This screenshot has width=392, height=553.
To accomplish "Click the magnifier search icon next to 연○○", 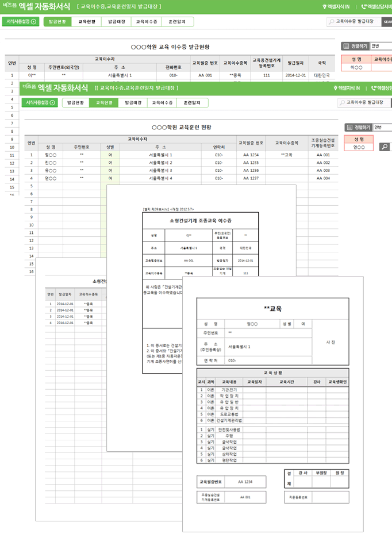I will 385,147.
